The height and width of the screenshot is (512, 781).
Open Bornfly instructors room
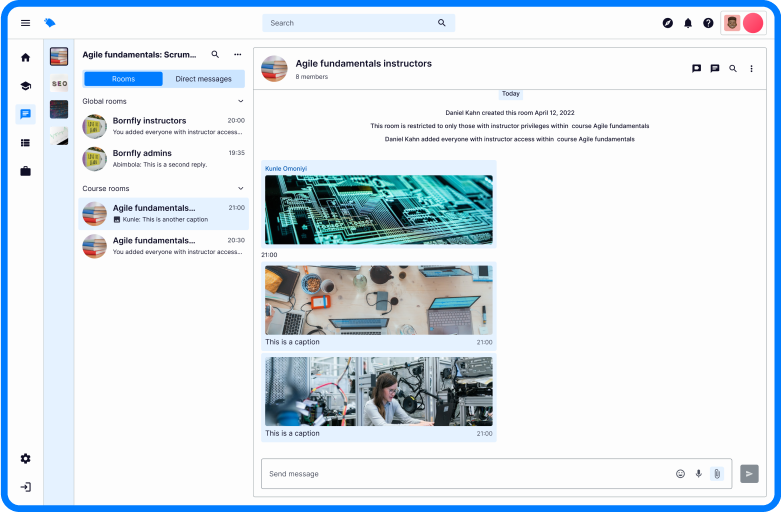click(x=163, y=126)
